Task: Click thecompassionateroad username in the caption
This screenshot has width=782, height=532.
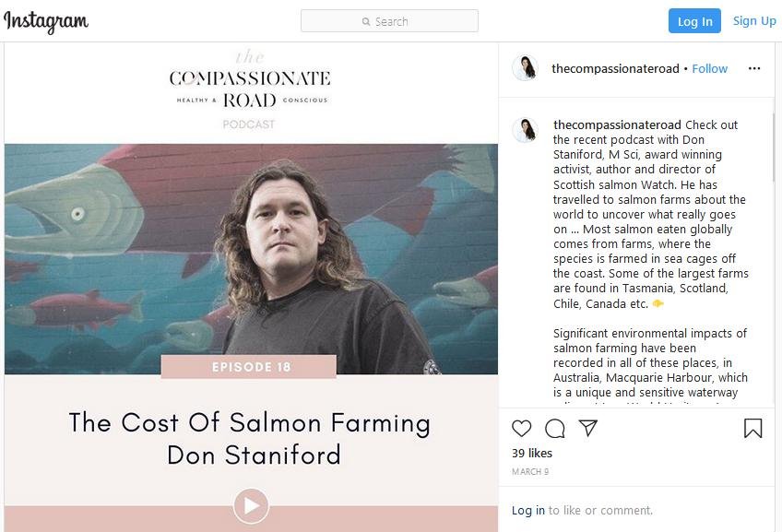Action: [x=617, y=124]
